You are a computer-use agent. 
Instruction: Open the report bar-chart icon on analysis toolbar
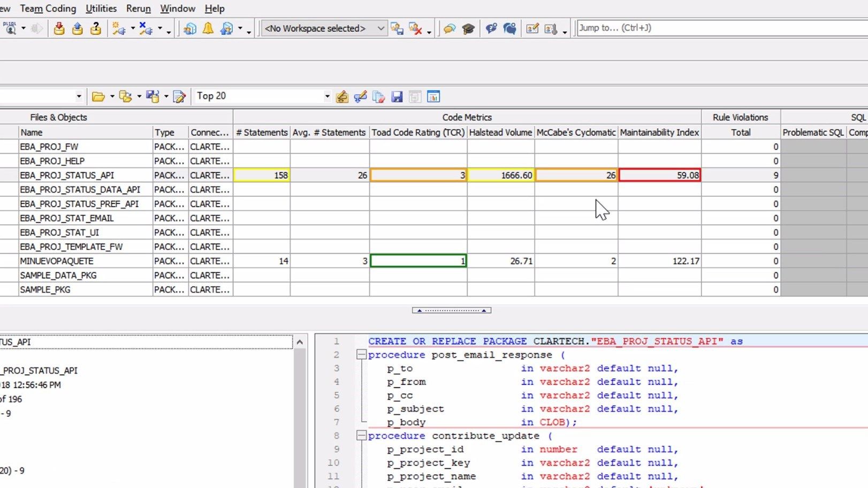click(433, 97)
